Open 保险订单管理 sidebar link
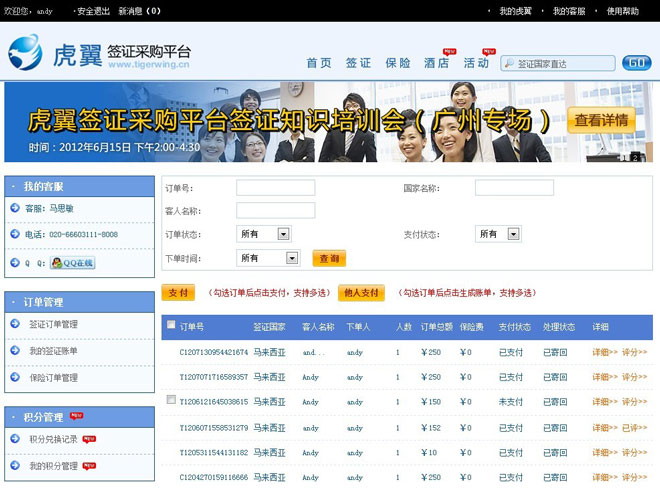The image size is (660, 489). pyautogui.click(x=53, y=377)
